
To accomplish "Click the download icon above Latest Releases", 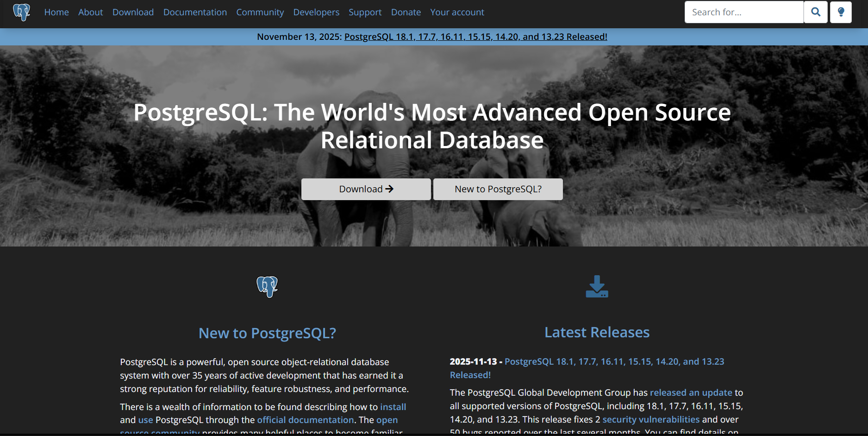I will [597, 286].
